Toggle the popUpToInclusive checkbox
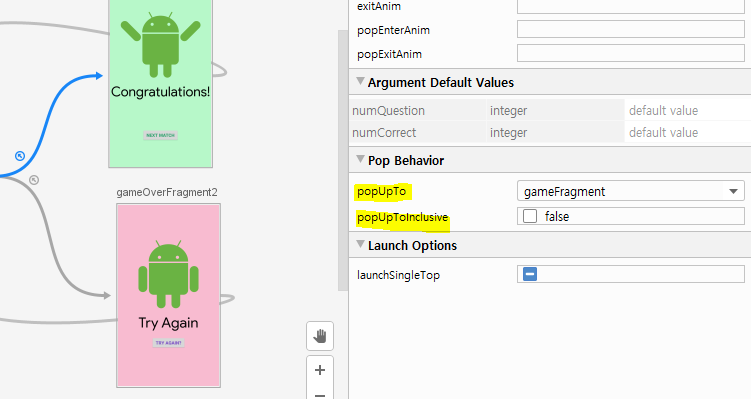This screenshot has width=751, height=399. click(530, 217)
